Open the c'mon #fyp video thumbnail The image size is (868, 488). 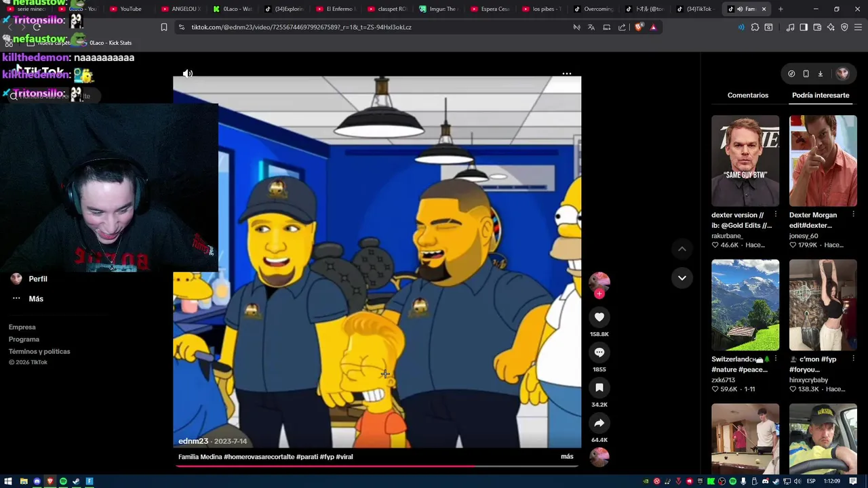(823, 305)
